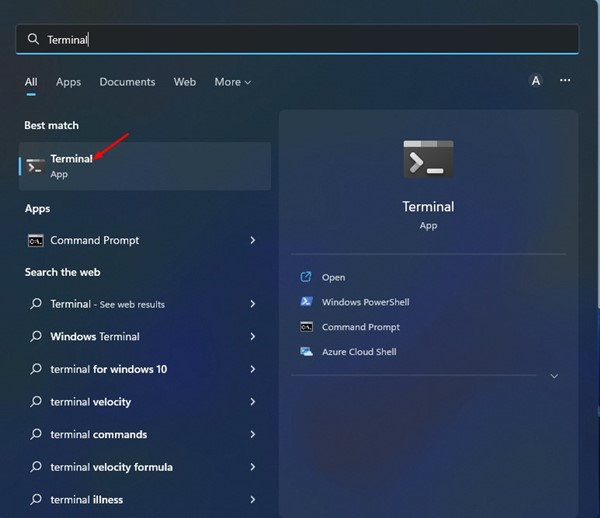Viewport: 600px width, 518px height.
Task: Click search icon beside 'terminal velocity'
Action: (36, 401)
